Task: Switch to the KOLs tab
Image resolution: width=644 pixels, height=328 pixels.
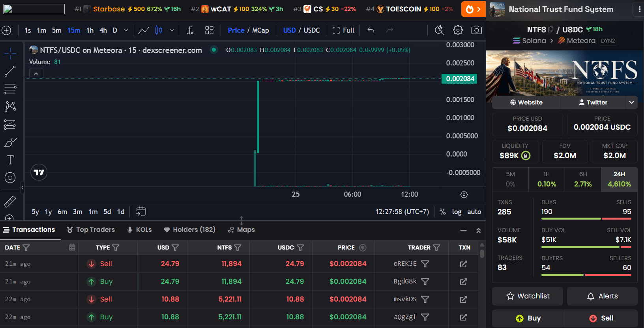Action: [140, 230]
